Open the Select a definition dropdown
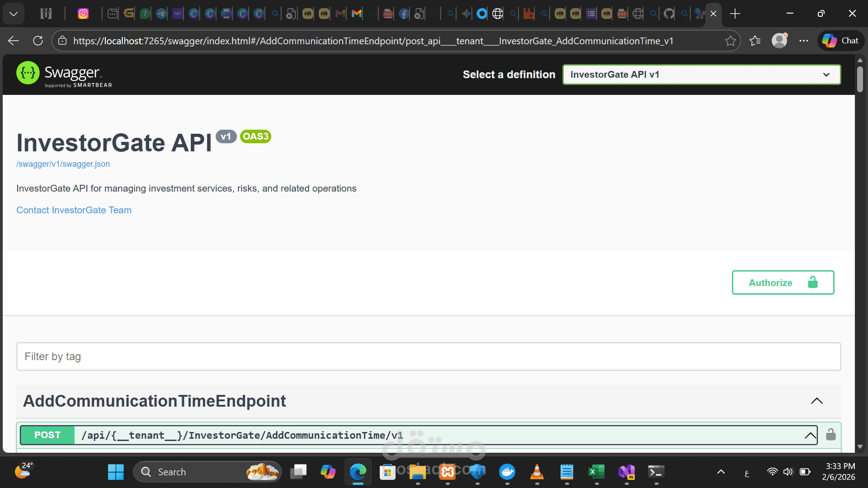The width and height of the screenshot is (868, 488). (x=701, y=75)
